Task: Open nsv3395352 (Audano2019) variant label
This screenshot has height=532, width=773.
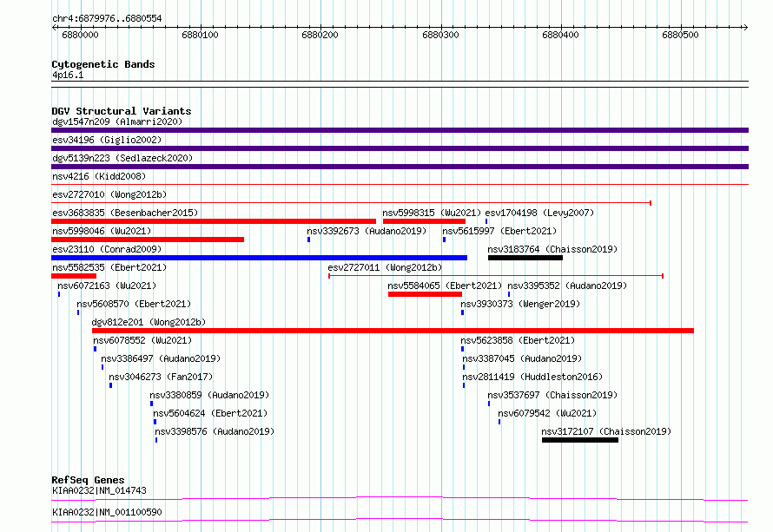Action: [567, 286]
